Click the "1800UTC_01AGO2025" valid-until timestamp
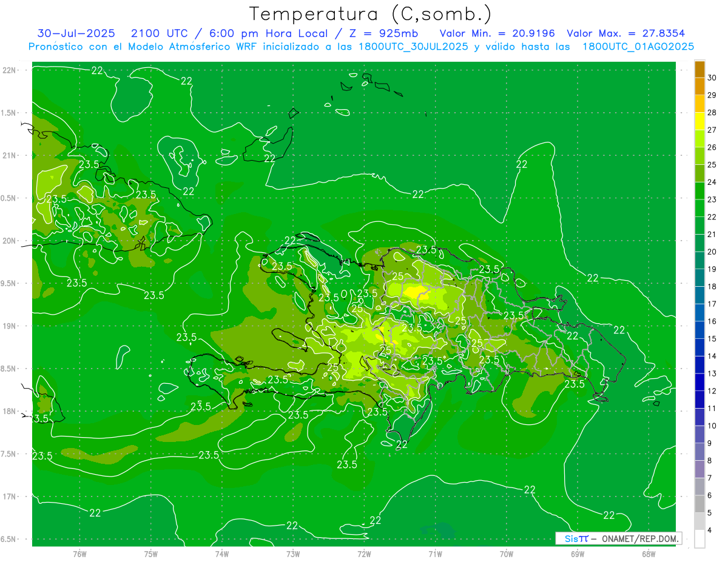The image size is (728, 562). coord(638,47)
